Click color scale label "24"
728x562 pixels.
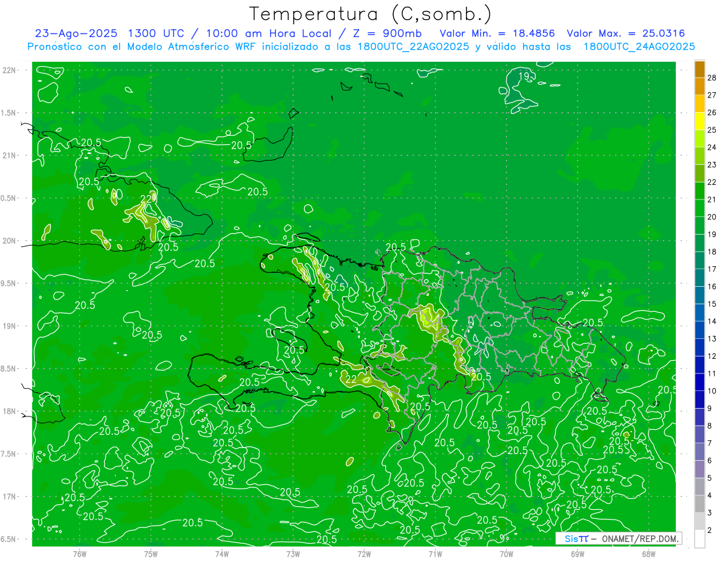click(712, 147)
